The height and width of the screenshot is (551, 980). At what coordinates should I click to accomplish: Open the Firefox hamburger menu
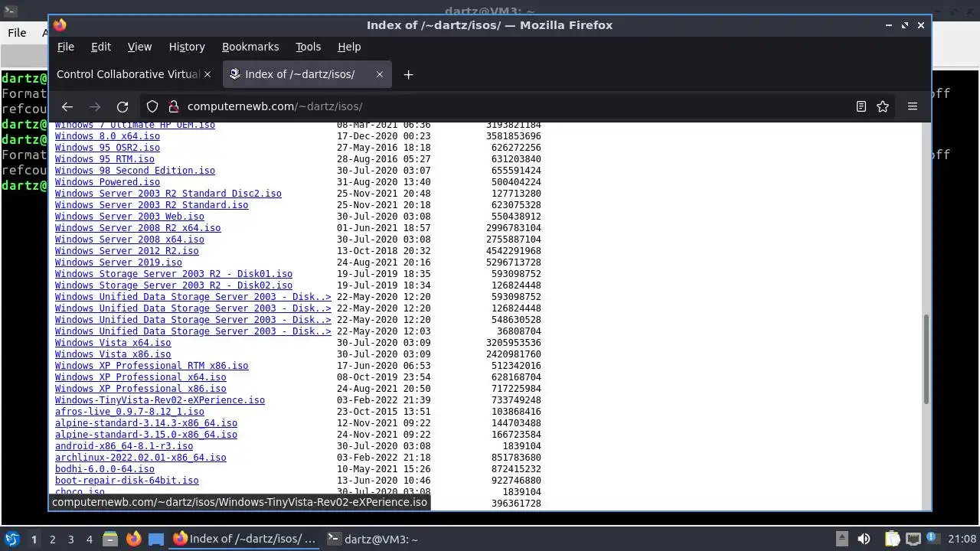click(913, 106)
